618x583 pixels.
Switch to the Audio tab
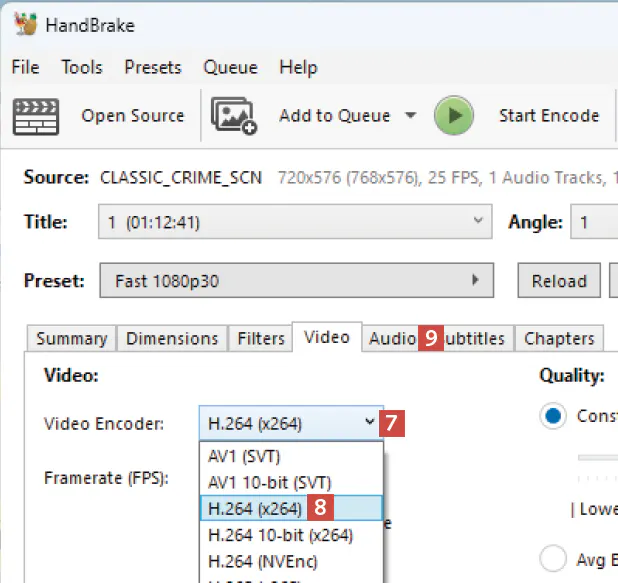392,339
